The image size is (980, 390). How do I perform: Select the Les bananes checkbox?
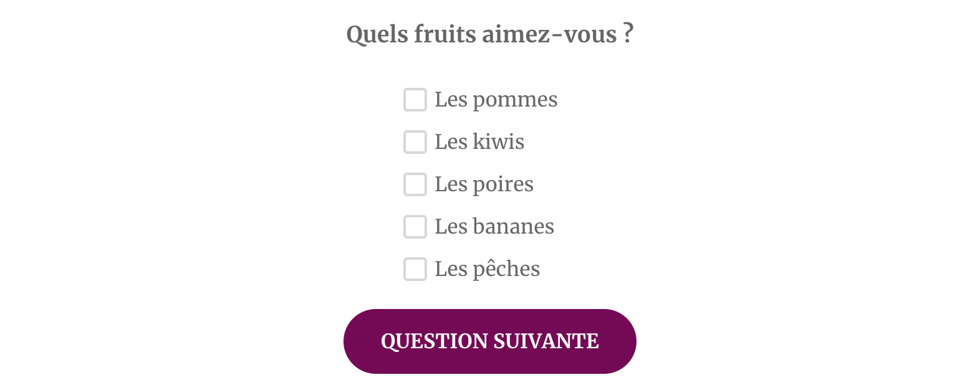415,227
